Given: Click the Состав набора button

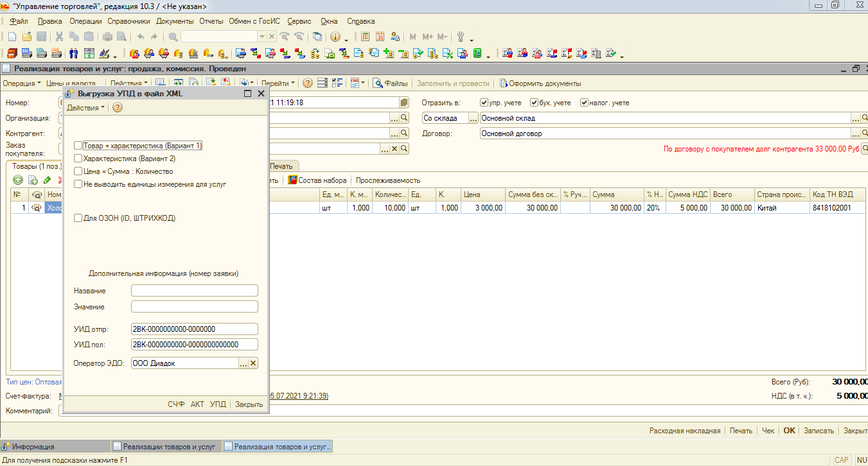Looking at the screenshot, I should click(x=317, y=180).
